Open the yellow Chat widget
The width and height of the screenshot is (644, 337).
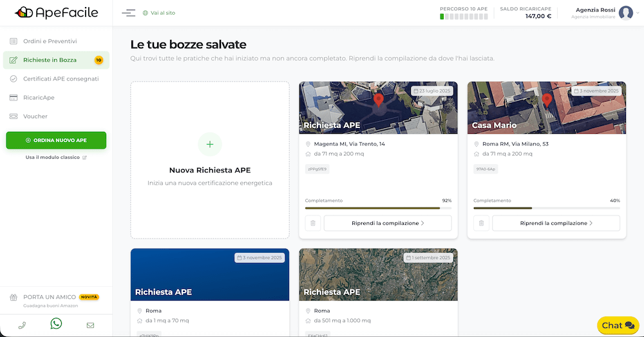(618, 325)
